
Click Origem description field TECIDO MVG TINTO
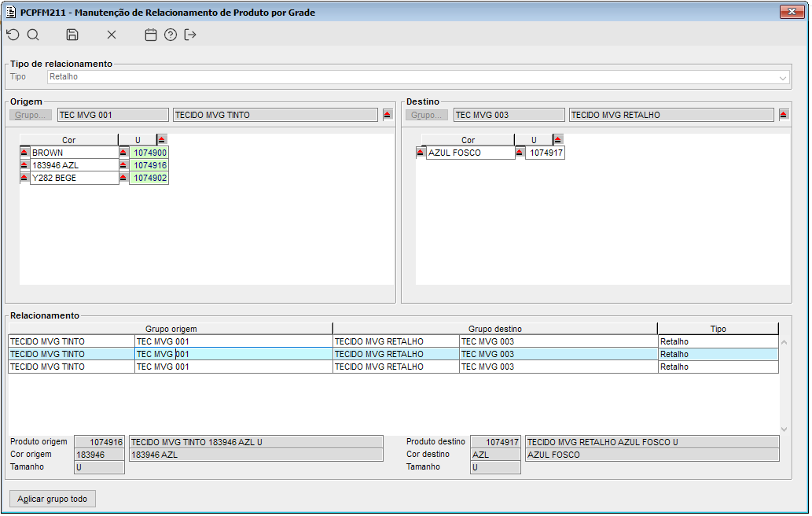point(275,115)
